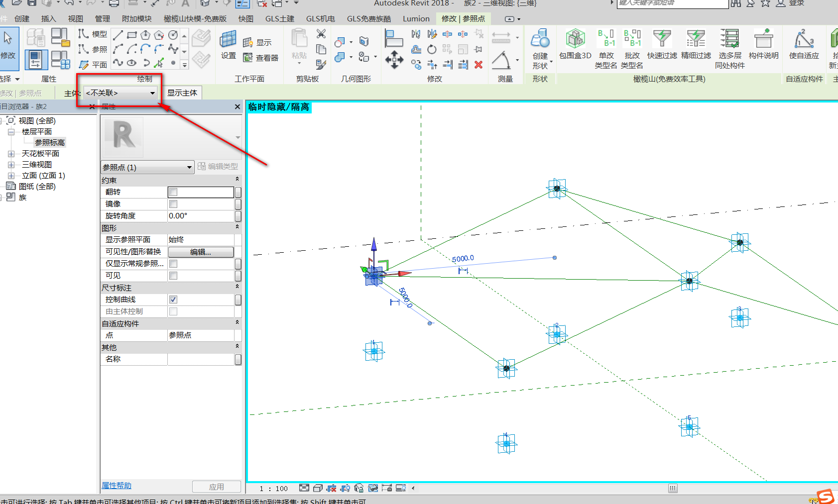Image resolution: width=838 pixels, height=504 pixels.
Task: Toggle the 镜像 checkbox
Action: click(173, 204)
